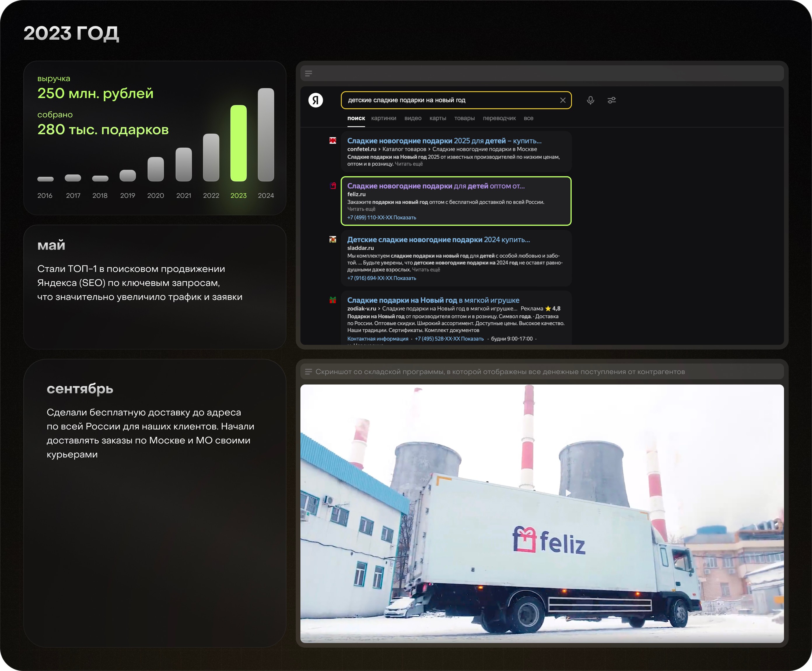
Task: Switch to the видео tab
Action: [413, 118]
